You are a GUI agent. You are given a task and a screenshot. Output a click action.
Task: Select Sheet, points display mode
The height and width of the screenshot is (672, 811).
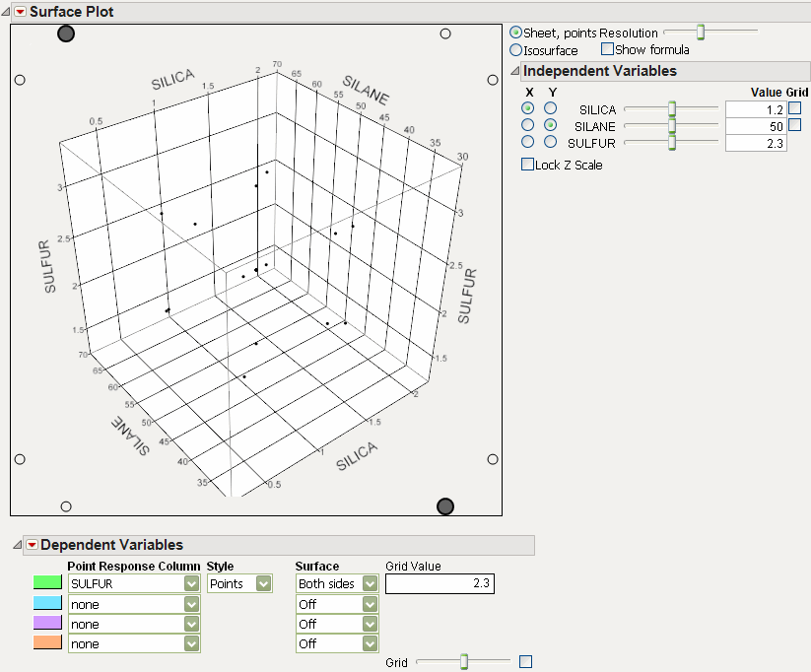516,33
